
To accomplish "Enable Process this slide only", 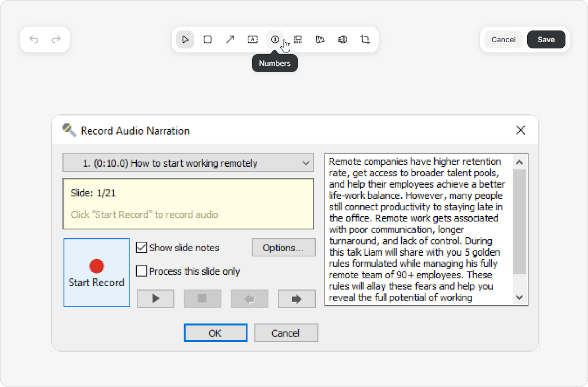I will click(x=141, y=271).
